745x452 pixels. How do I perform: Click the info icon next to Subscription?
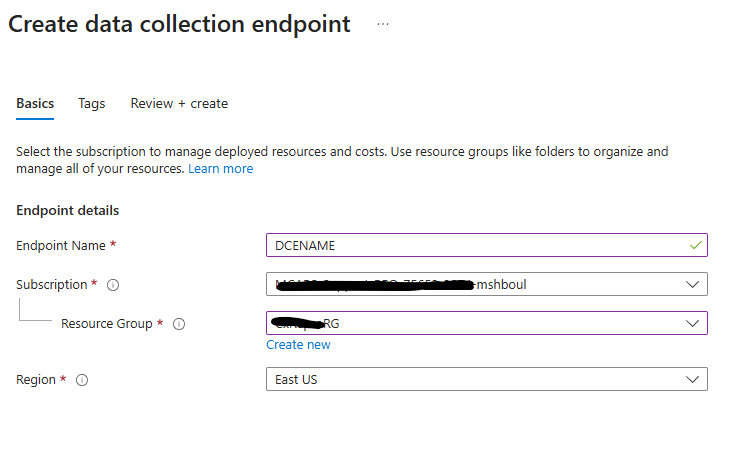click(x=113, y=285)
